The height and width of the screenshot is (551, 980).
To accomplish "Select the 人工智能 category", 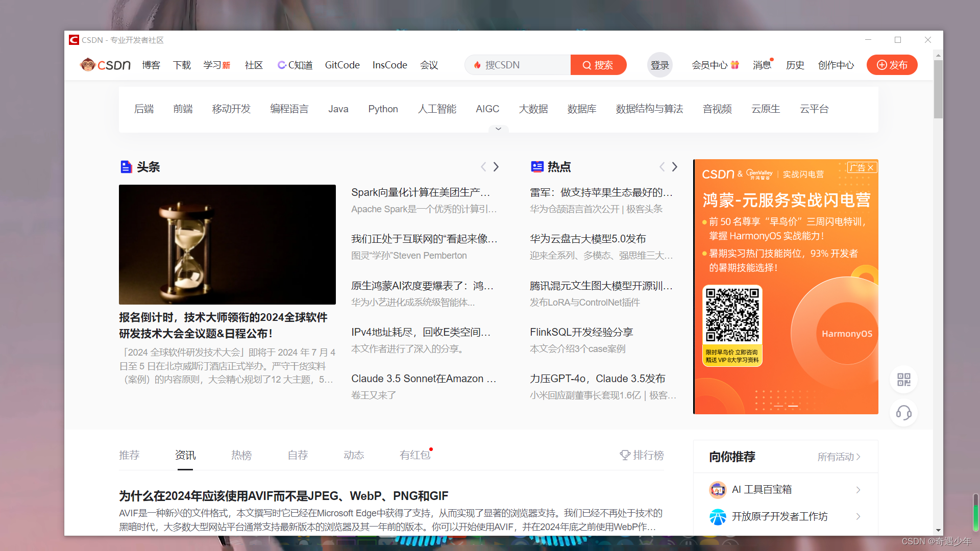I will pyautogui.click(x=437, y=109).
